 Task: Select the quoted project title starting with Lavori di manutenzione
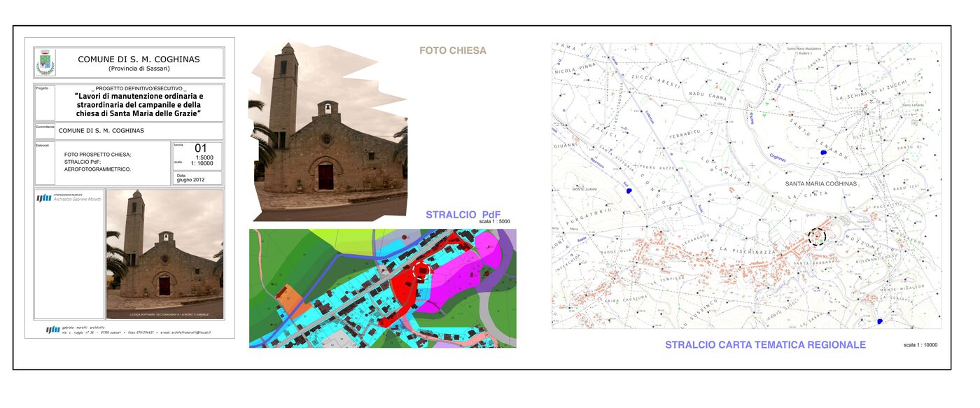[139, 104]
